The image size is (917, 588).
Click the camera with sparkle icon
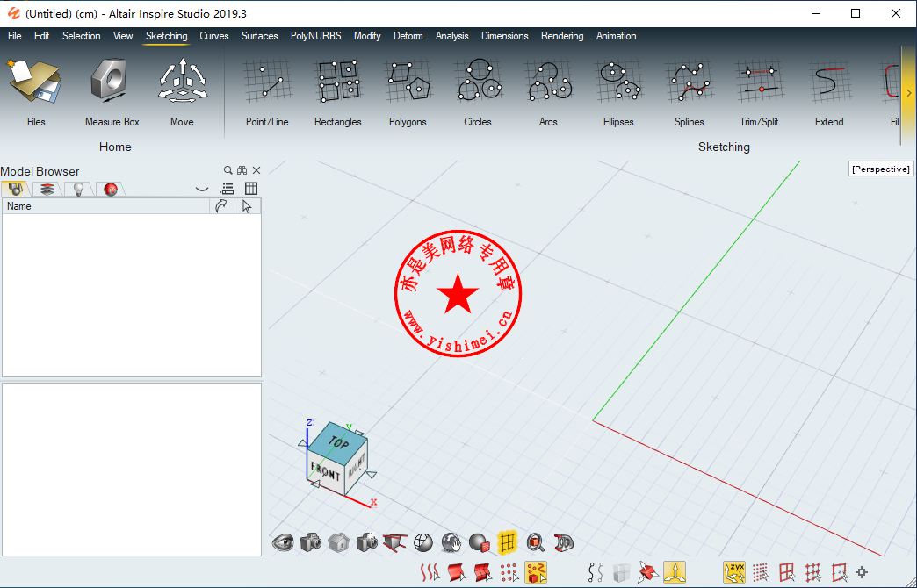[x=367, y=542]
